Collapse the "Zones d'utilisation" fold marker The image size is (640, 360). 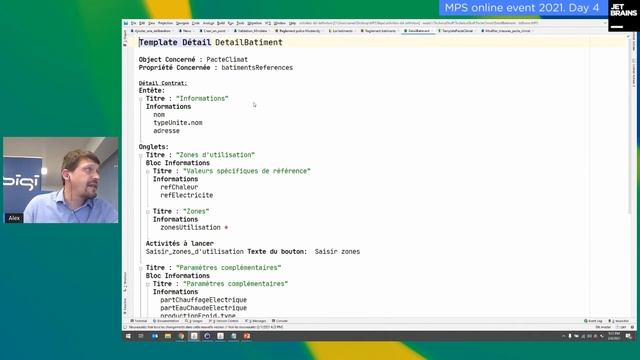(x=141, y=155)
